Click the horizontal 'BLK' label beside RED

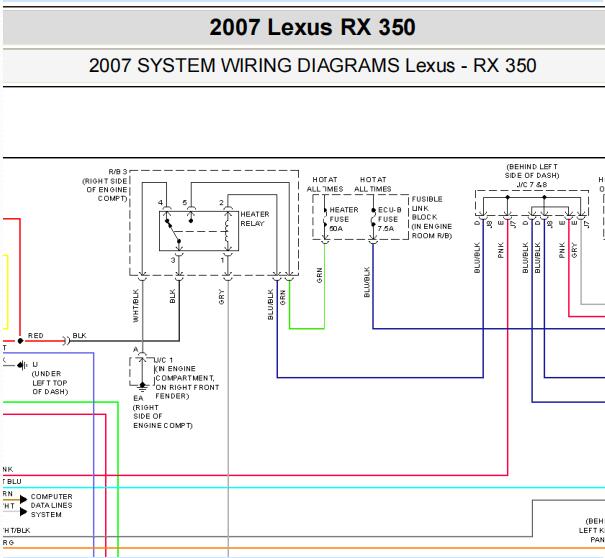(x=79, y=336)
